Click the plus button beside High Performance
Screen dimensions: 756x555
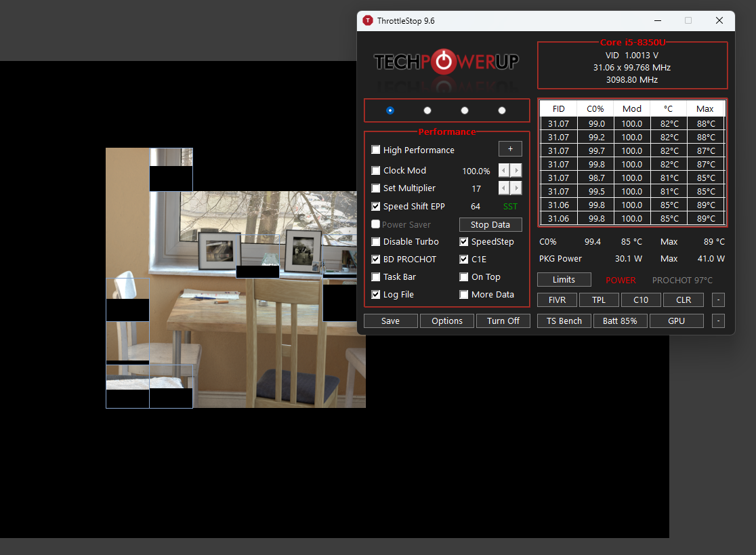tap(510, 149)
